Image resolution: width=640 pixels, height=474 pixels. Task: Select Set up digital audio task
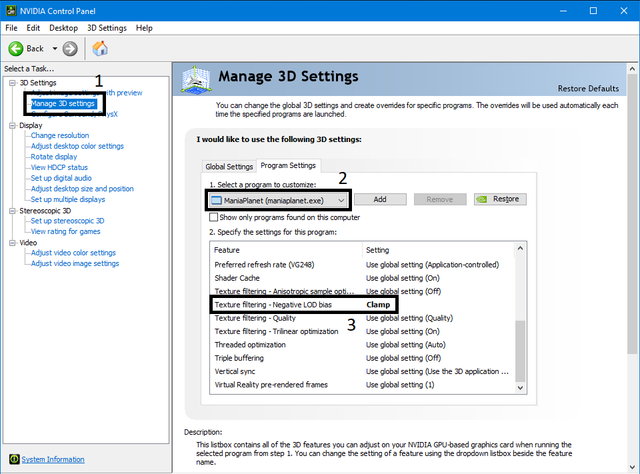61,178
